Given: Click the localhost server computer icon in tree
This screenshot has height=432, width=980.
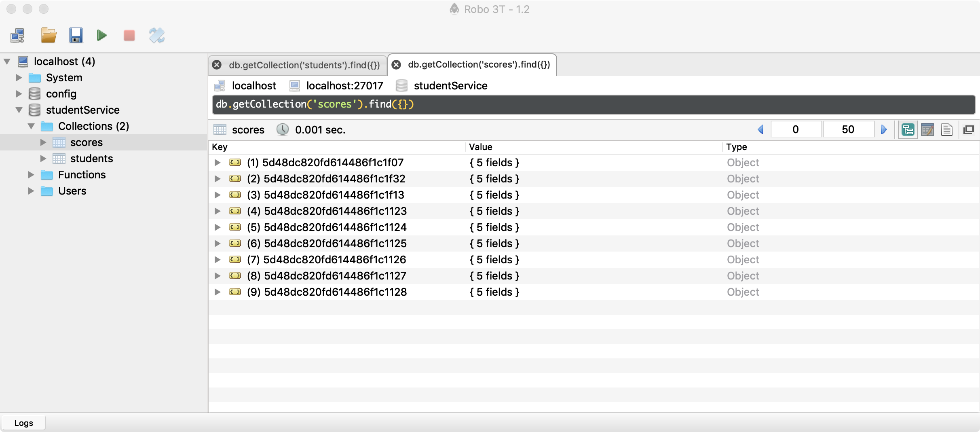Looking at the screenshot, I should [23, 61].
